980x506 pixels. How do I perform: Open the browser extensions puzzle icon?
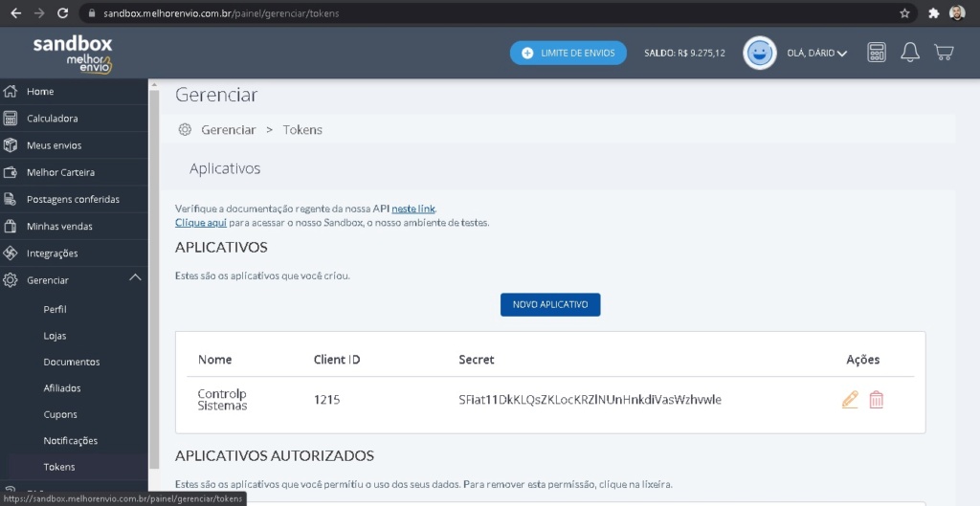coord(934,13)
